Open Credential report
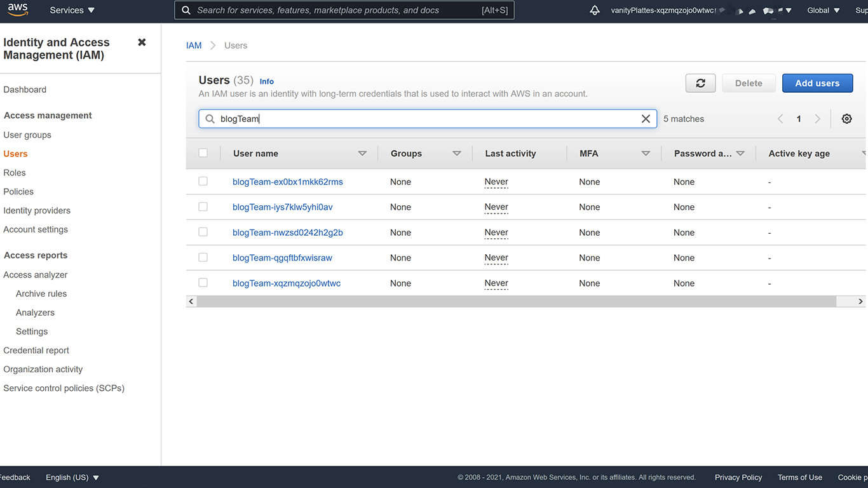This screenshot has height=488, width=868. 36,350
